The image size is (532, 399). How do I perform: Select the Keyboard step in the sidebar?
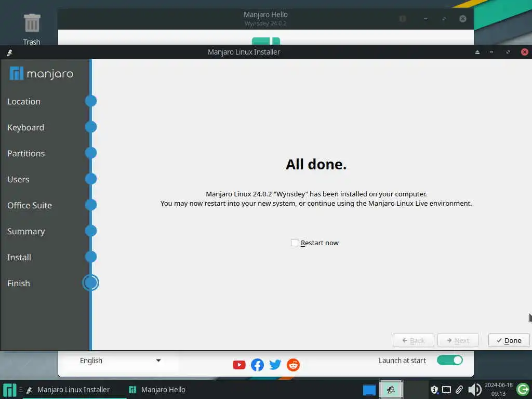26,128
